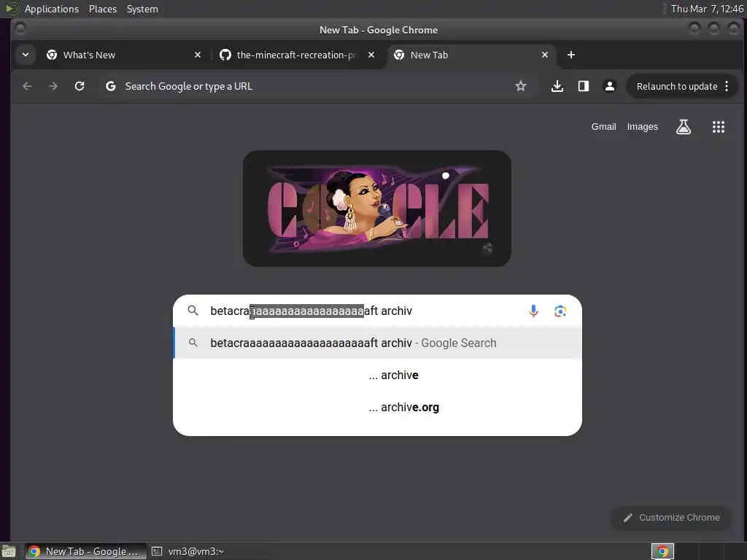Switch to Chrome in the taskbar

[x=86, y=551]
